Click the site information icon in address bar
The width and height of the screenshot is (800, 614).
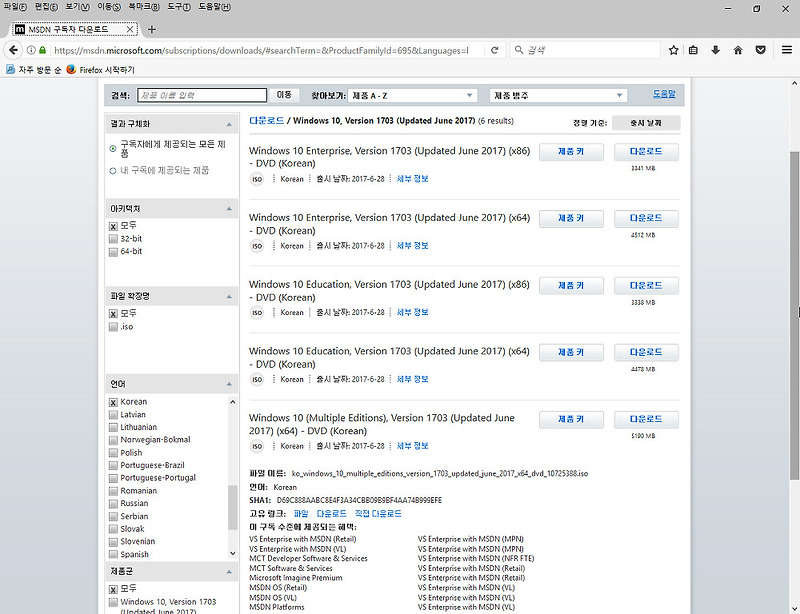(x=31, y=50)
